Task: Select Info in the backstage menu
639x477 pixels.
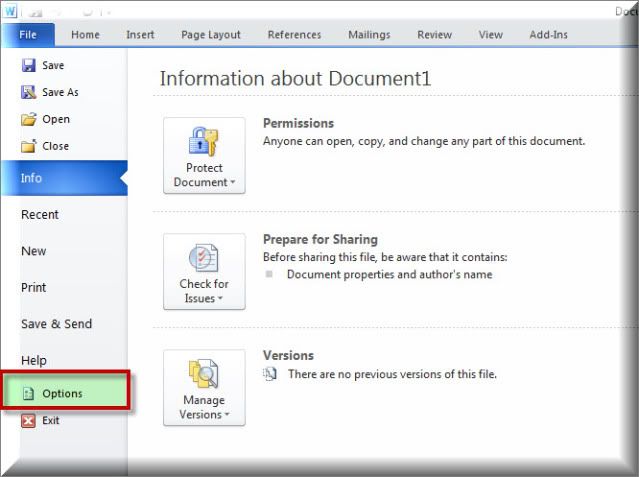Action: pos(64,178)
